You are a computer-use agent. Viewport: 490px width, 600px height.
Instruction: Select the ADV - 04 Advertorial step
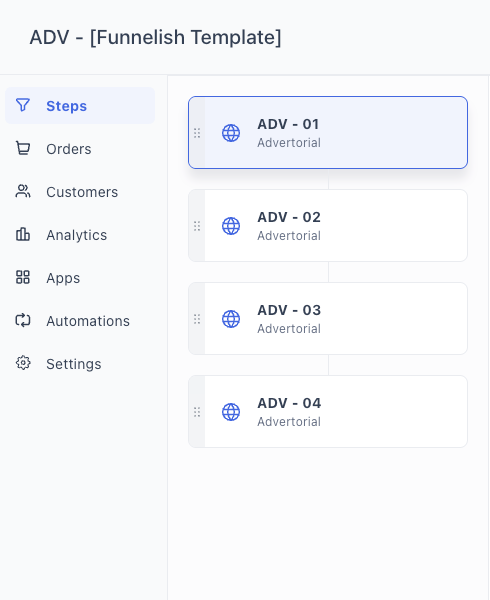328,412
